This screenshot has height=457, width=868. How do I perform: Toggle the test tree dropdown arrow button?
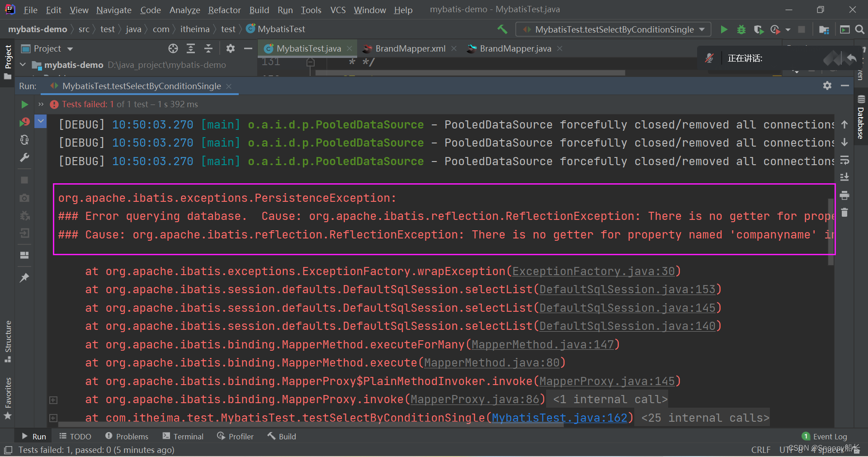pyautogui.click(x=41, y=121)
